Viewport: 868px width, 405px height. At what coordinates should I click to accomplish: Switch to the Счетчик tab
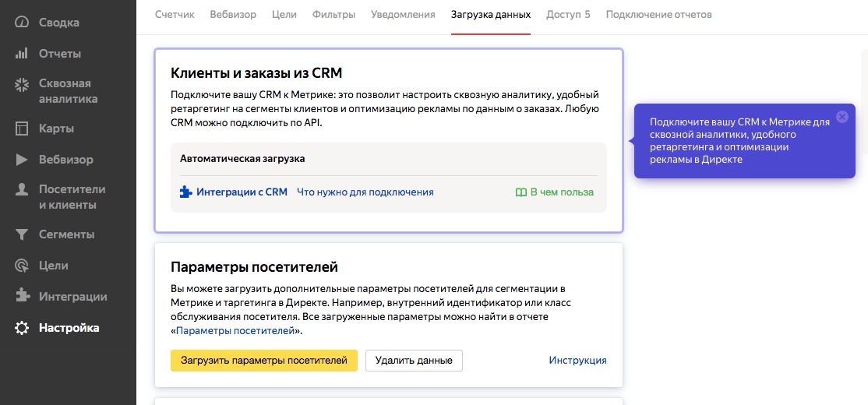175,14
